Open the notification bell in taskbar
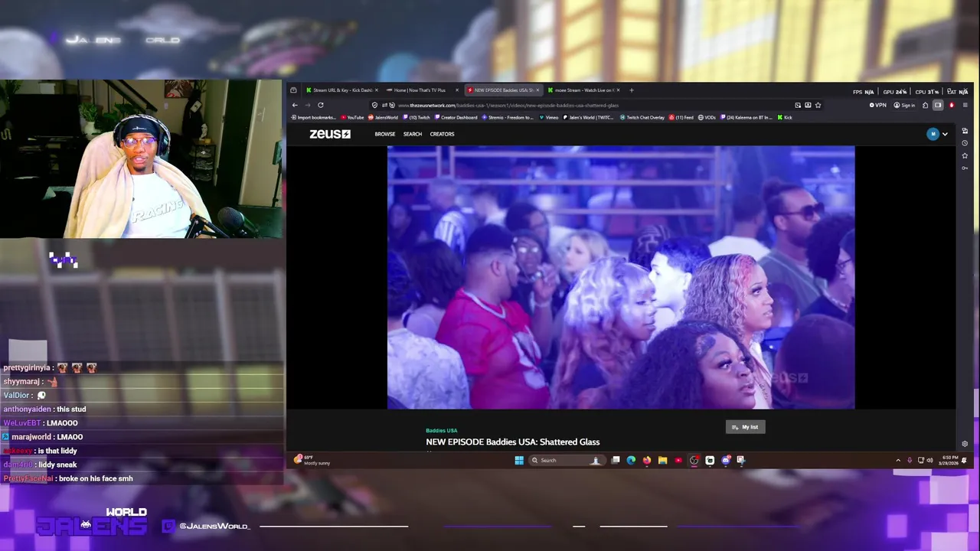Image resolution: width=980 pixels, height=551 pixels. tap(964, 460)
